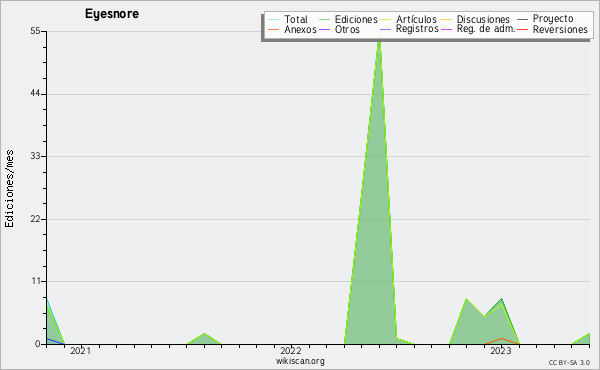This screenshot has height=370, width=600.
Task: Click the 2021 x-axis label
Action: tap(80, 350)
